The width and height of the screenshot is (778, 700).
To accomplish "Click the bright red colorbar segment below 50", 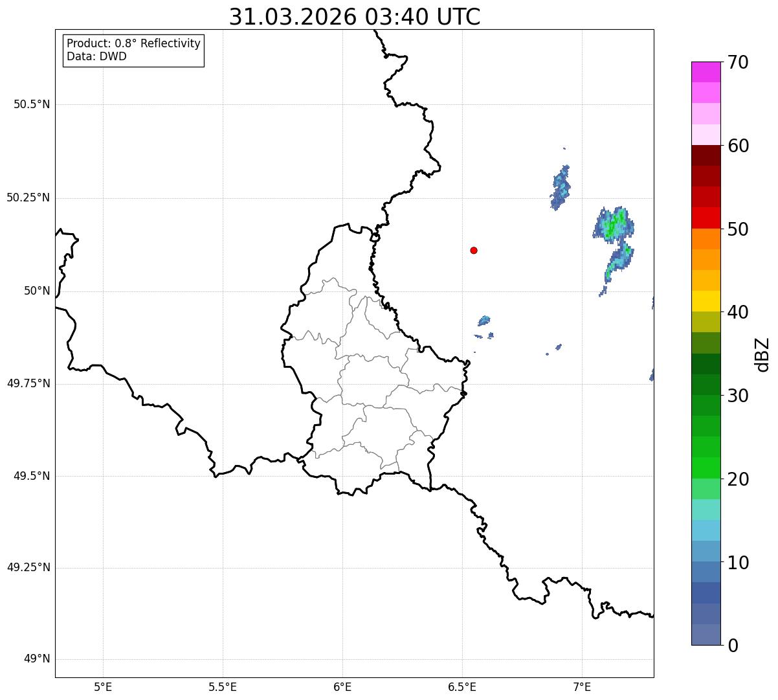I will point(706,218).
